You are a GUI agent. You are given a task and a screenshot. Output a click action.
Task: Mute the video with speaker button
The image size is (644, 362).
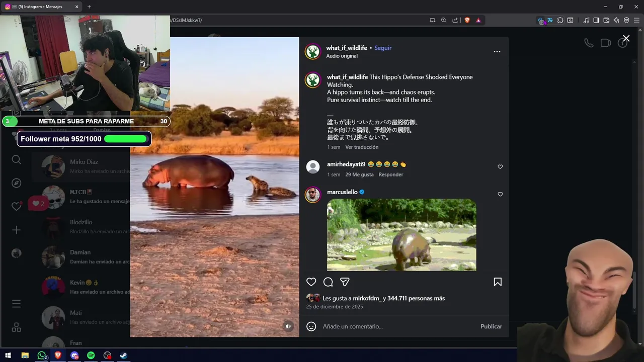(x=288, y=326)
